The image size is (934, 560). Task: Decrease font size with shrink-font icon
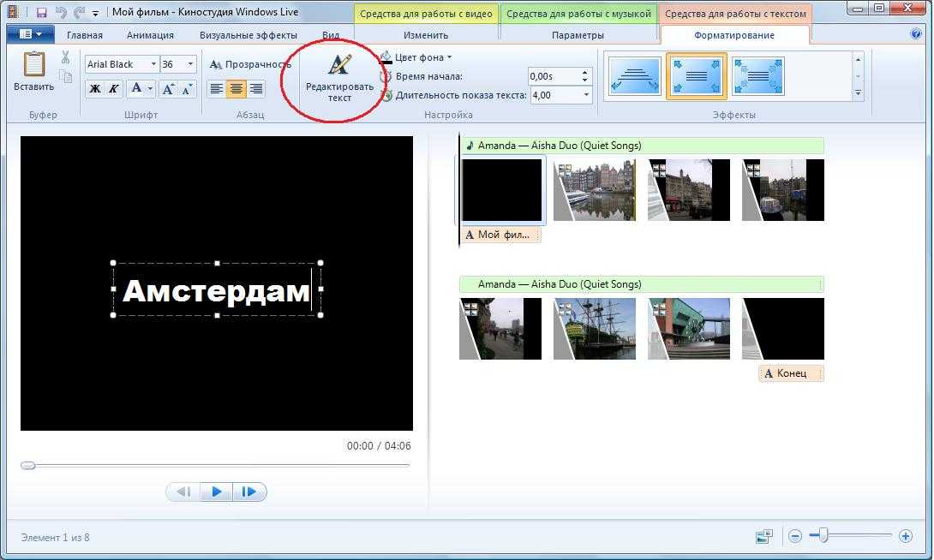187,89
